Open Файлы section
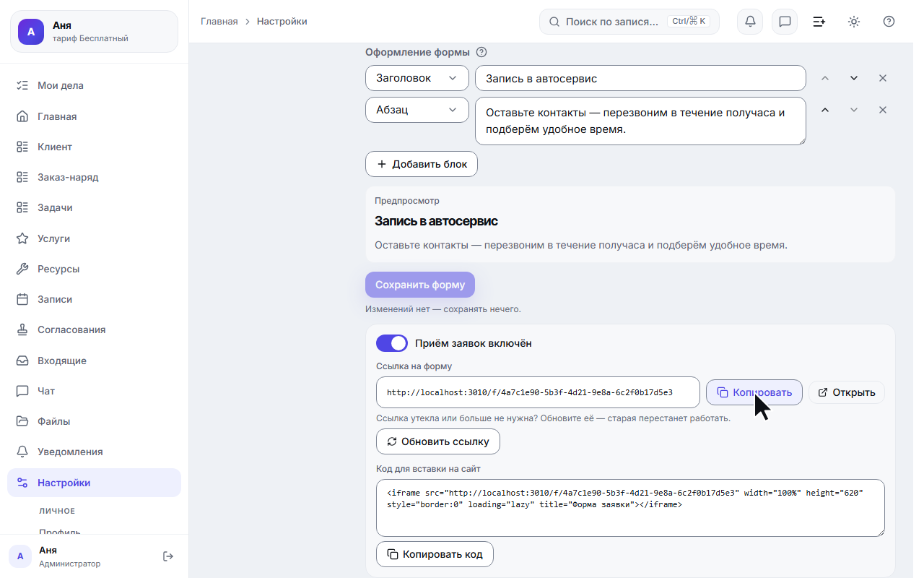 [x=94, y=421]
